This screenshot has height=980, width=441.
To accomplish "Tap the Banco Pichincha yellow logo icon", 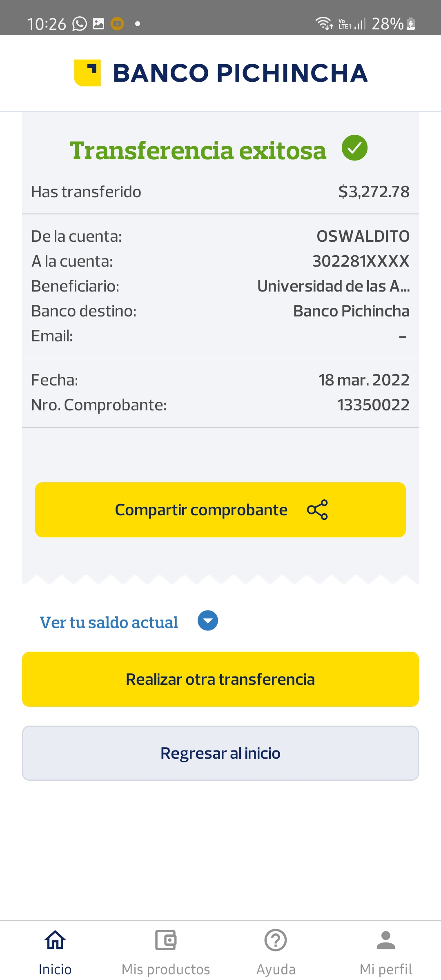I will point(87,73).
